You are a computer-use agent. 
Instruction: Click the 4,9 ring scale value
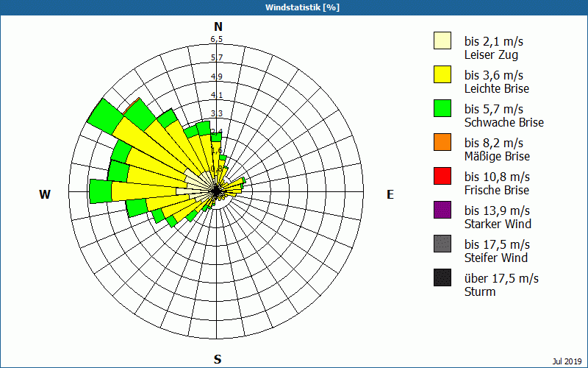[x=217, y=77]
